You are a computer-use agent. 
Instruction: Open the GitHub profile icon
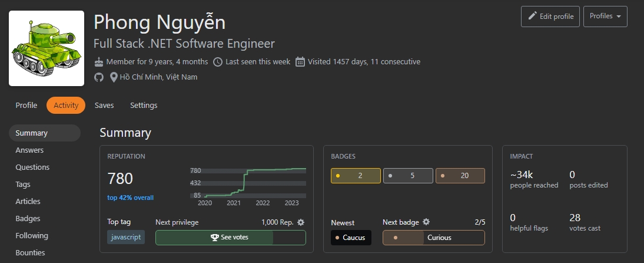[98, 77]
